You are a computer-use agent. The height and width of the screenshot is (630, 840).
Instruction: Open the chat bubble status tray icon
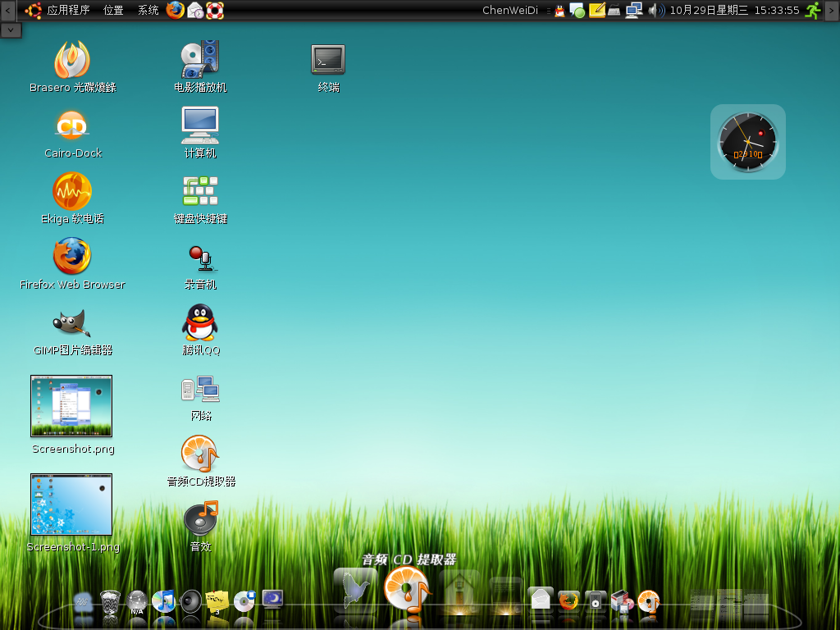coord(577,10)
